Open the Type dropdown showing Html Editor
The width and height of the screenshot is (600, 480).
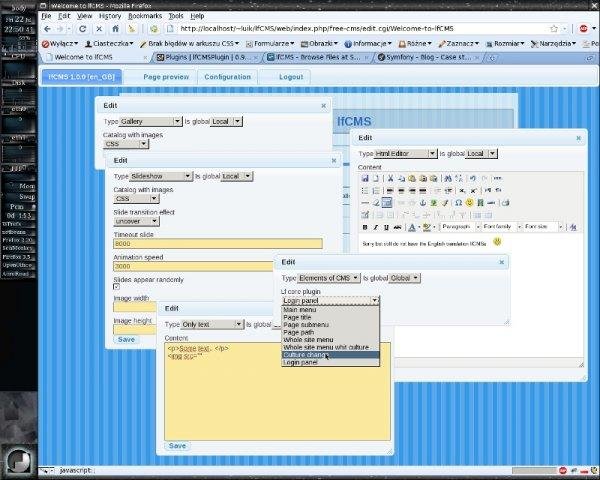point(405,153)
